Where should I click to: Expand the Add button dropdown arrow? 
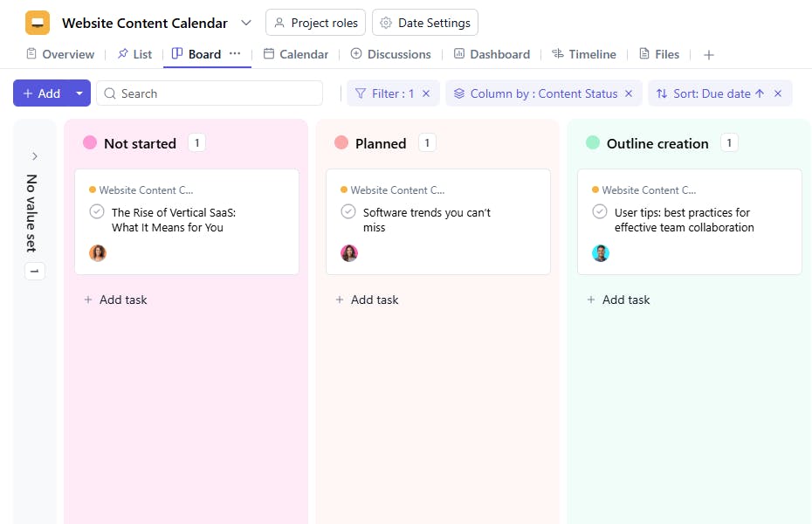point(79,93)
